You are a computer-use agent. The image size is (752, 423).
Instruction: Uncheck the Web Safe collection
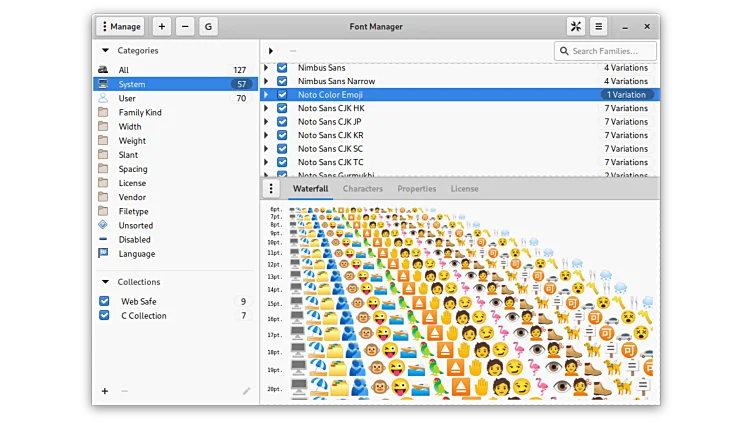(x=104, y=301)
